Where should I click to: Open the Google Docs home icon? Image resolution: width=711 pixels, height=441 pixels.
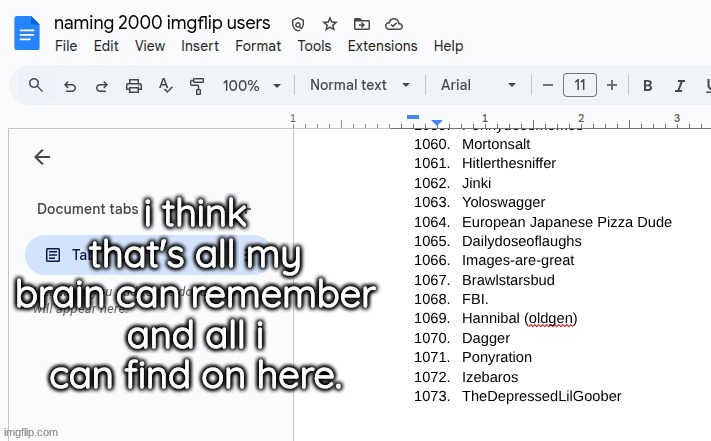coord(27,33)
